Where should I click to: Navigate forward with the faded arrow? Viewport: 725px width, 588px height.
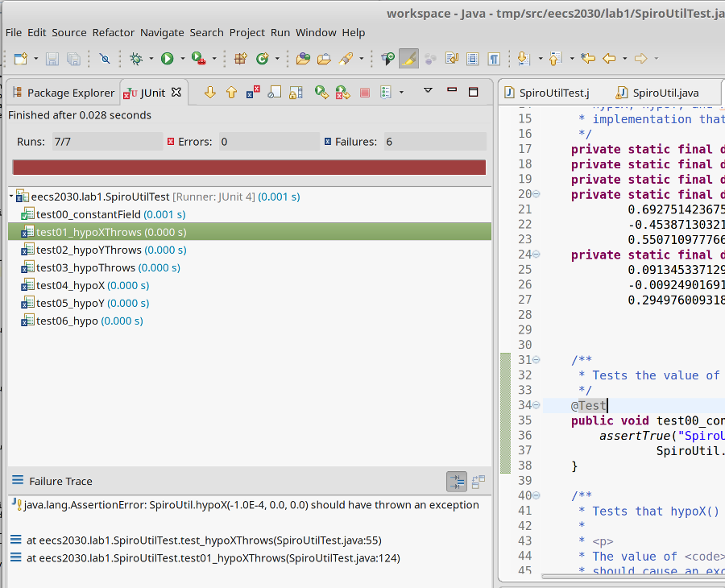pyautogui.click(x=641, y=59)
